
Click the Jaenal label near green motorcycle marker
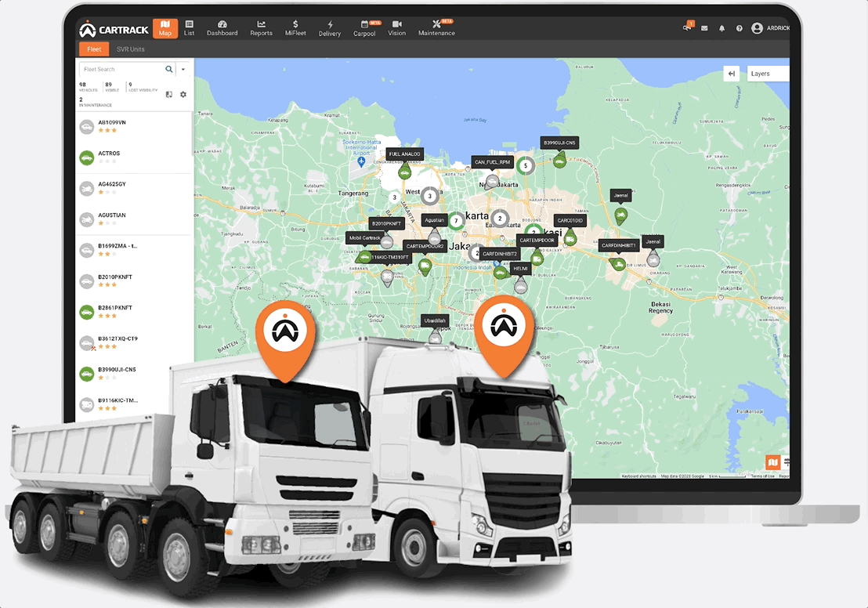pos(621,195)
